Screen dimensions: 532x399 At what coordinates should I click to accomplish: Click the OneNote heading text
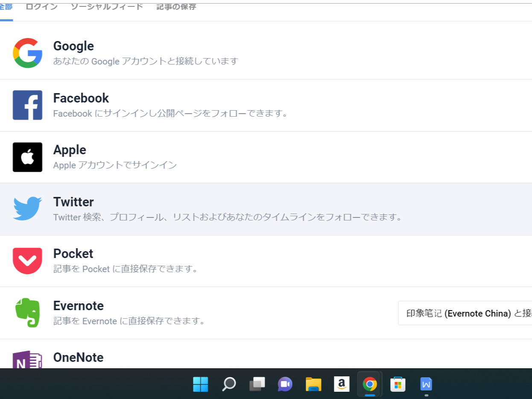click(79, 358)
